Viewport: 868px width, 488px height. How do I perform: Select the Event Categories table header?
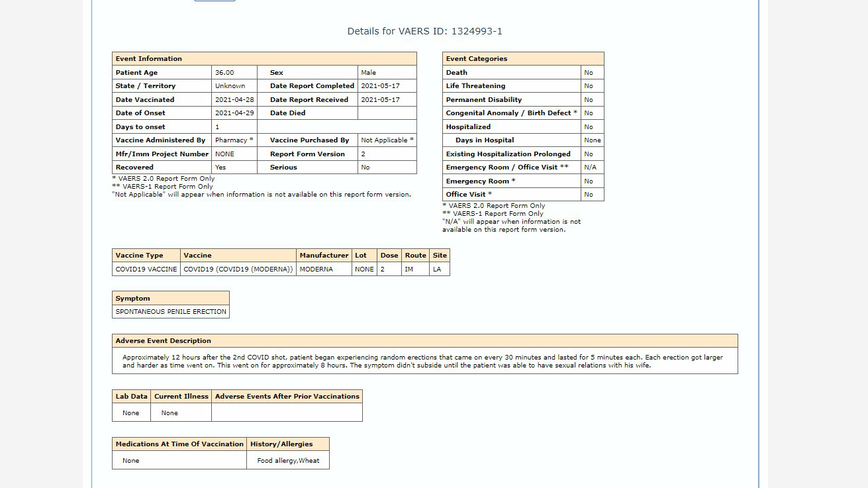click(523, 59)
